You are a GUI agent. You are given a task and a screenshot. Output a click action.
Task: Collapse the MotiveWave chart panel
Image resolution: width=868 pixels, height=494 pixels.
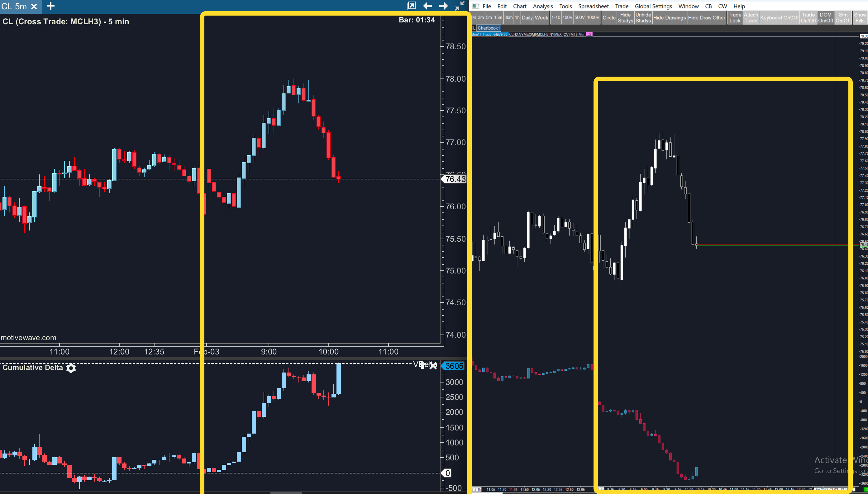click(460, 6)
